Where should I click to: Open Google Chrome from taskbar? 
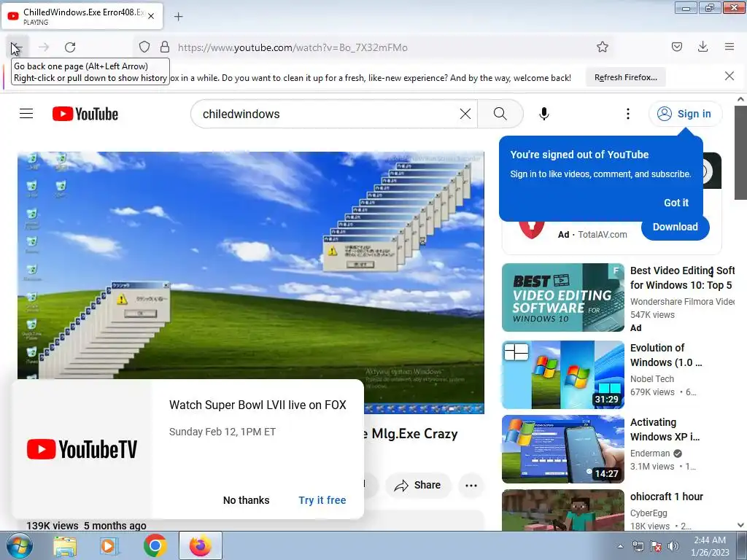tap(155, 546)
